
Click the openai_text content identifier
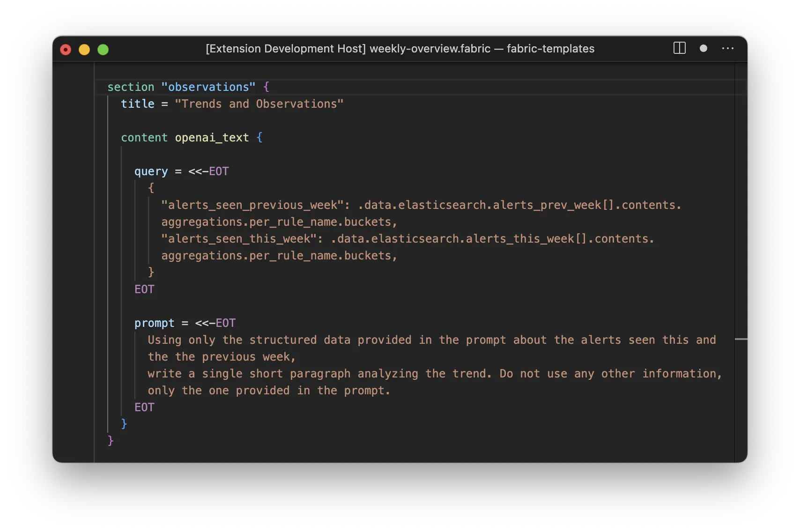[212, 137]
